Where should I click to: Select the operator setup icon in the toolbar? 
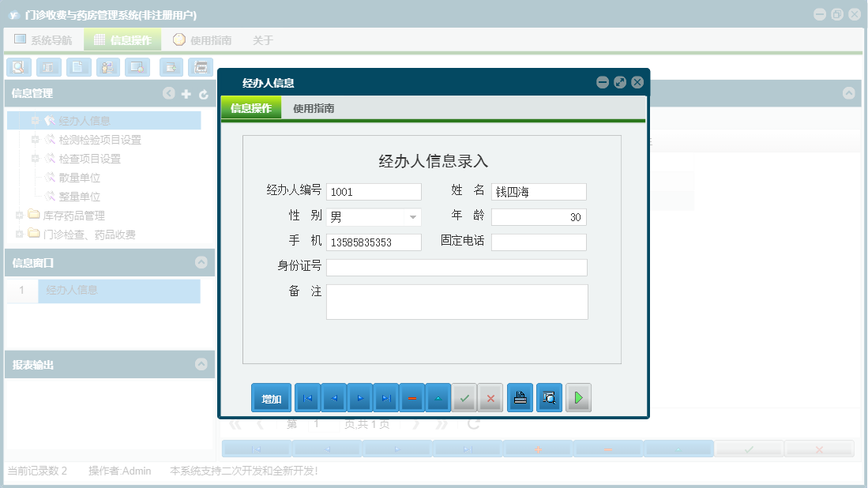(107, 67)
